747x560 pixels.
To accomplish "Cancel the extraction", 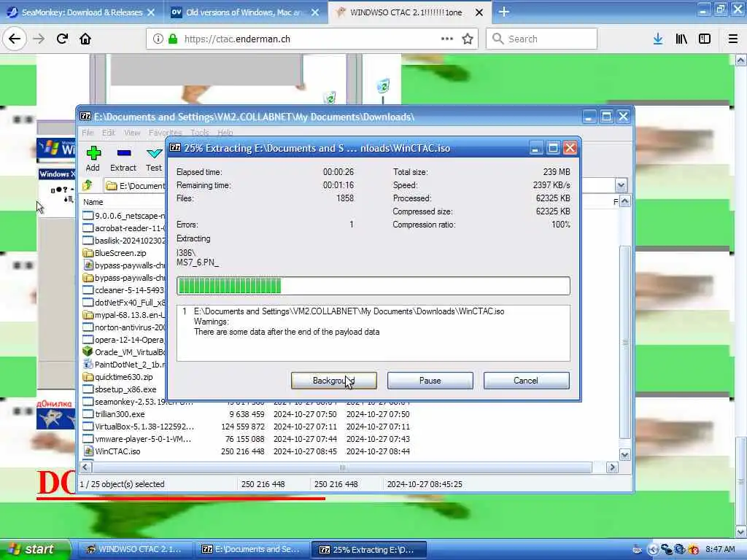I will pyautogui.click(x=526, y=381).
